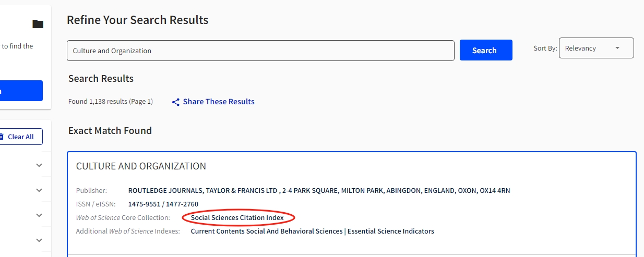Click the icon on the Clear All button
Viewport: 644px width, 257px height.
2,137
